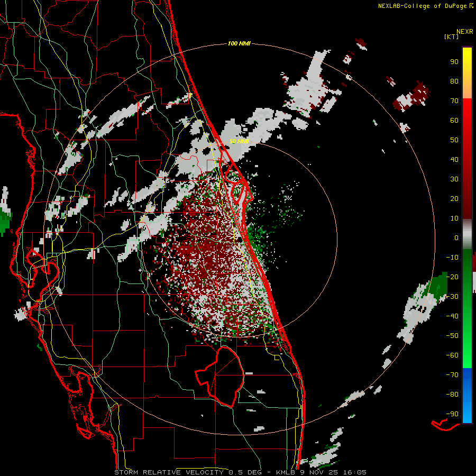Click the NEXLAB-College of DuPage watermark text
The height and width of the screenshot is (476, 476).
tap(425, 6)
